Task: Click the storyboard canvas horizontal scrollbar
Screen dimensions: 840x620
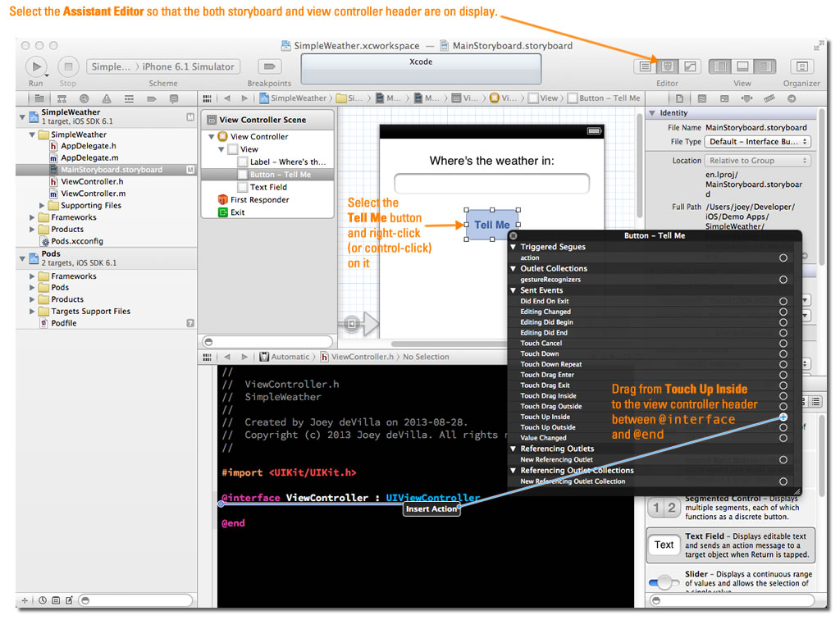Action: tap(447, 344)
